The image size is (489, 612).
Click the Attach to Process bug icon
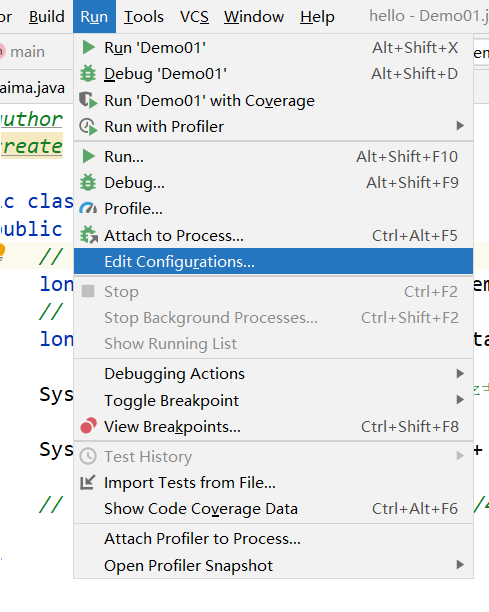[x=89, y=235]
